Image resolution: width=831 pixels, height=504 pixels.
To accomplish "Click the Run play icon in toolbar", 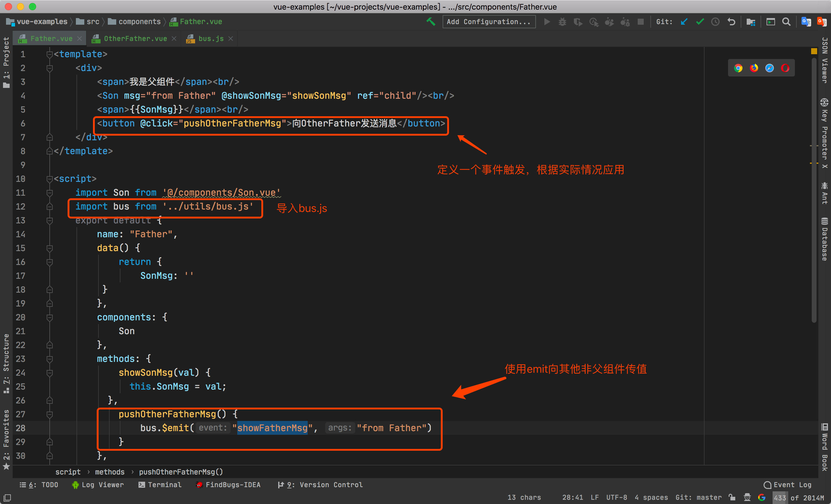I will pos(547,22).
